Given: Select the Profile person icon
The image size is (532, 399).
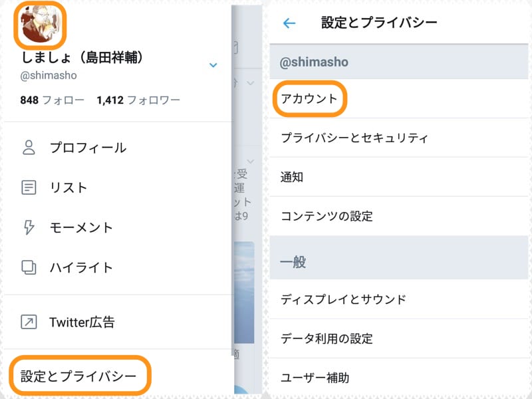Looking at the screenshot, I should (x=28, y=148).
